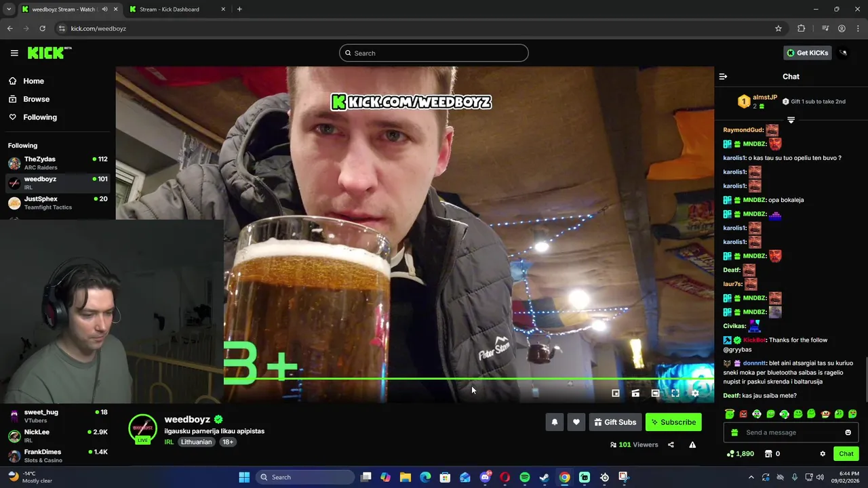Click the 101 Viewers count
This screenshot has height=488, width=868.
pyautogui.click(x=634, y=445)
